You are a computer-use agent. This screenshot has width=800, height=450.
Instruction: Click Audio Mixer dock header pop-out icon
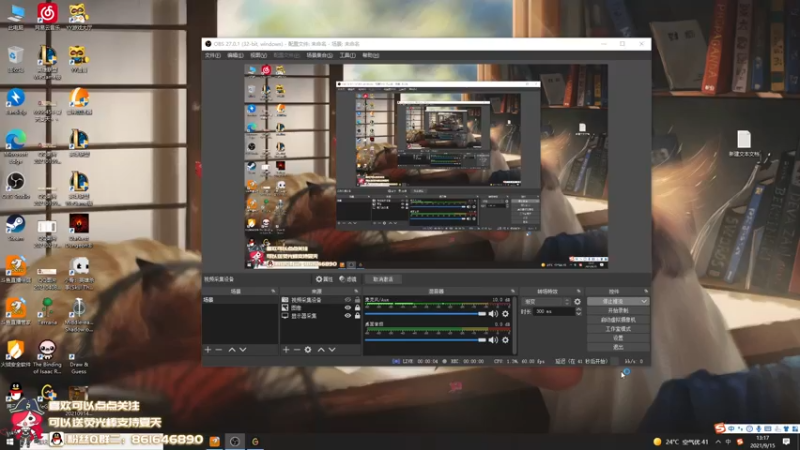pyautogui.click(x=512, y=291)
